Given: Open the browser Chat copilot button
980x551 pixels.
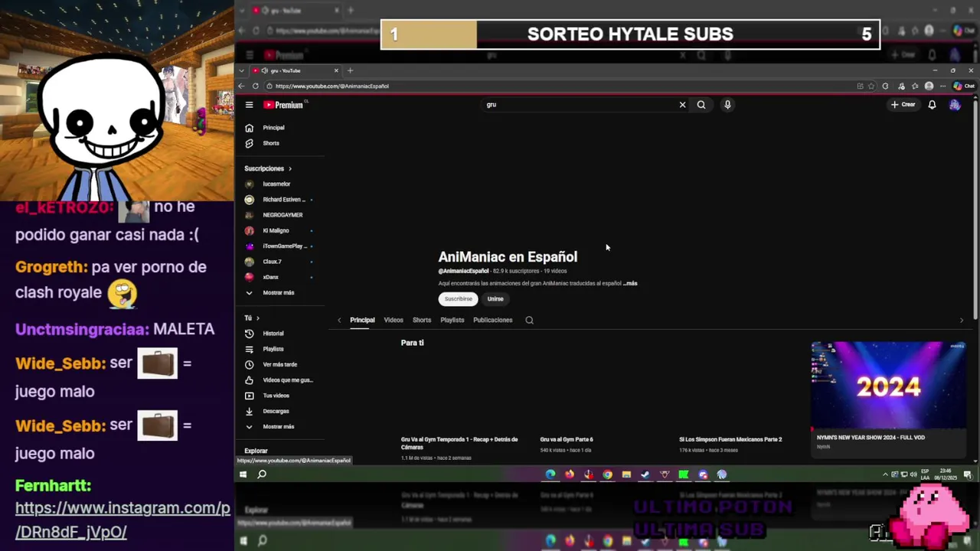Looking at the screenshot, I should (963, 86).
